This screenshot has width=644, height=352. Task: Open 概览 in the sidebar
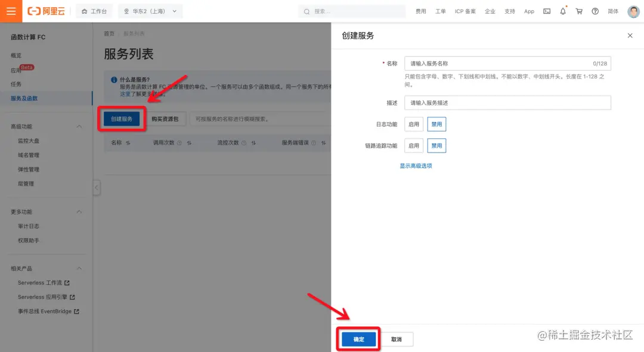point(16,55)
